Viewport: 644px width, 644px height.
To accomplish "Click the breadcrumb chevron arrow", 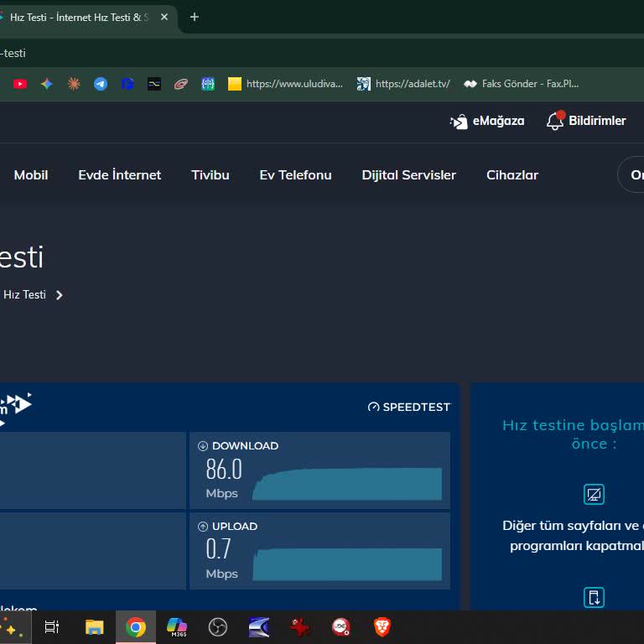I will click(60, 295).
